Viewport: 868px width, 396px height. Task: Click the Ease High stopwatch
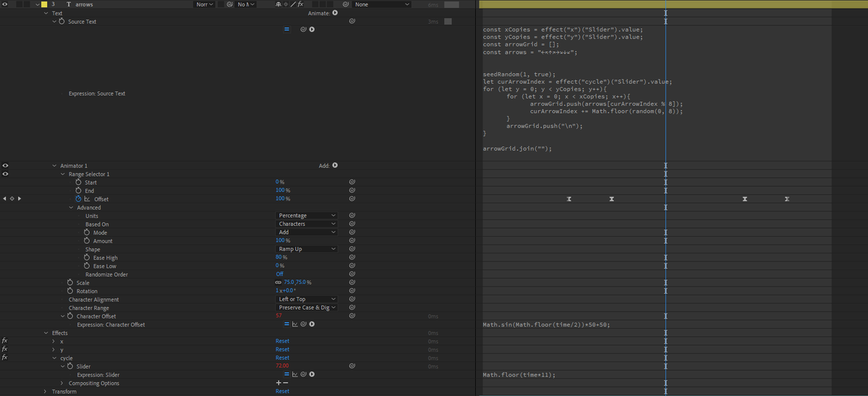point(88,258)
